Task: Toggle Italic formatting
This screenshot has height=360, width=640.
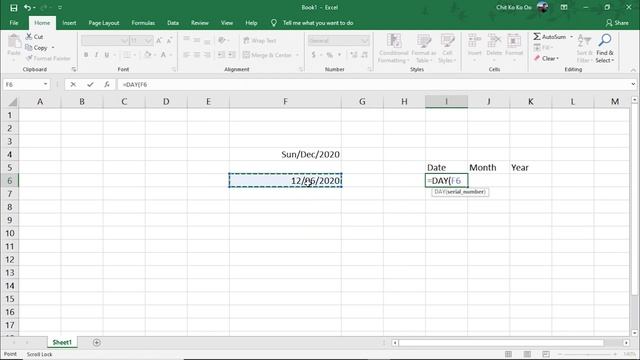Action: click(96, 55)
